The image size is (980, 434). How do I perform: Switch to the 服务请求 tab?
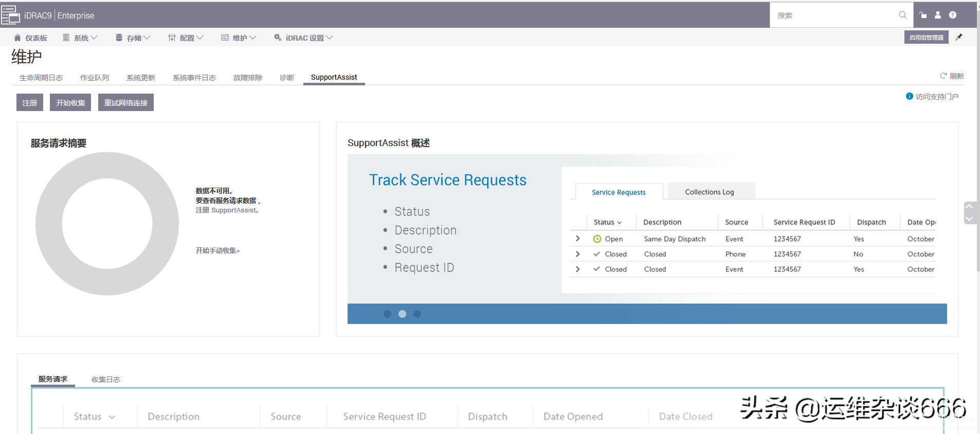pyautogui.click(x=53, y=379)
